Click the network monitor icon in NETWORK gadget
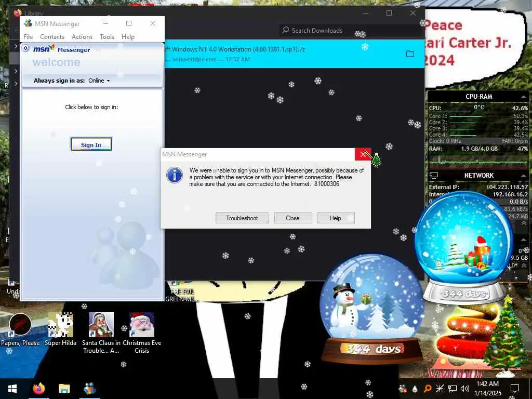Screen dimensions: 532x399 (434, 176)
